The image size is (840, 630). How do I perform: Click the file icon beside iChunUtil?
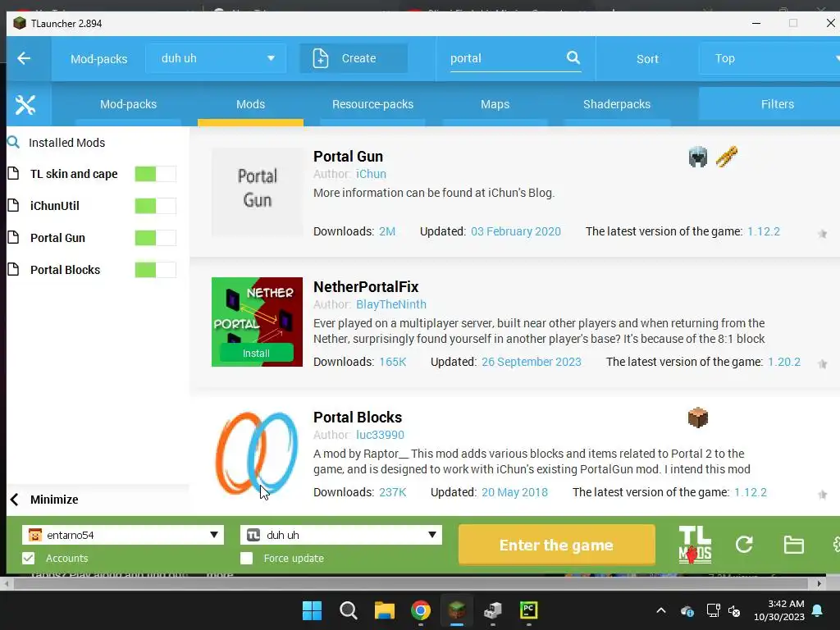[x=13, y=205]
